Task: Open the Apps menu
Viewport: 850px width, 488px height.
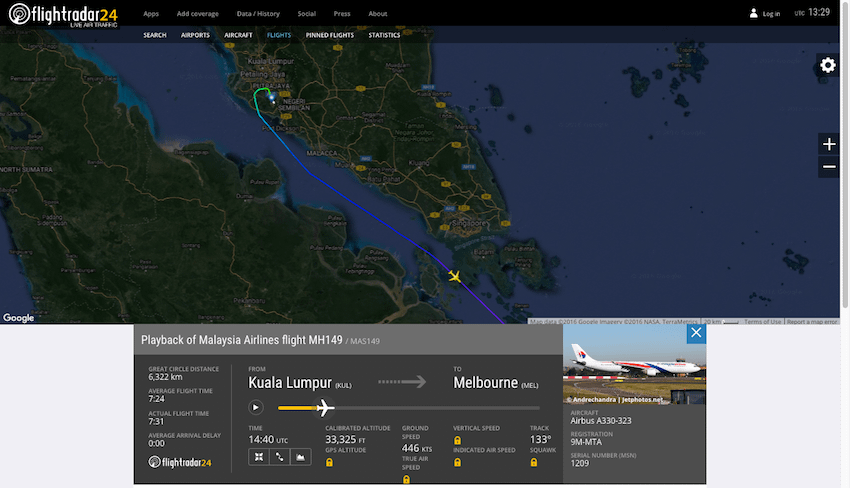Action: [151, 14]
